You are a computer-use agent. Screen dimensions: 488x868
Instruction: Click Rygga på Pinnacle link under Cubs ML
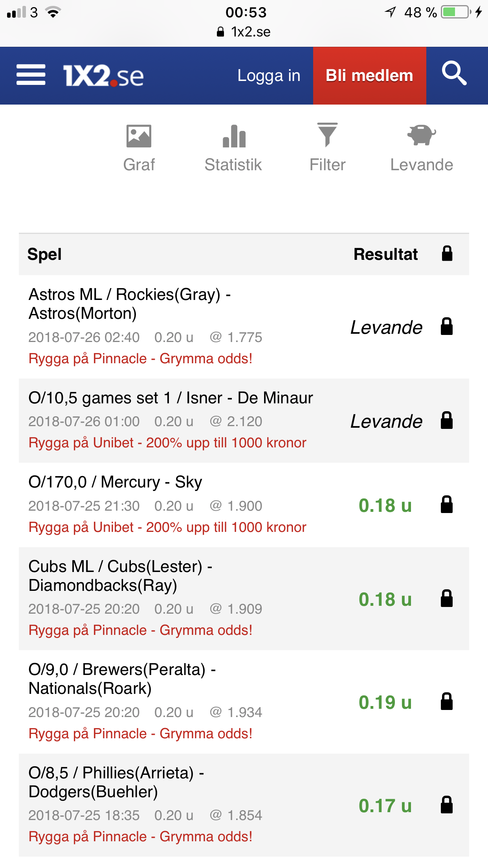pyautogui.click(x=140, y=630)
